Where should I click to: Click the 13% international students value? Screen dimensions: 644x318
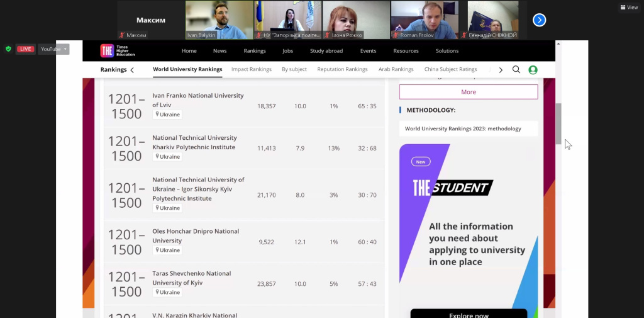(333, 148)
